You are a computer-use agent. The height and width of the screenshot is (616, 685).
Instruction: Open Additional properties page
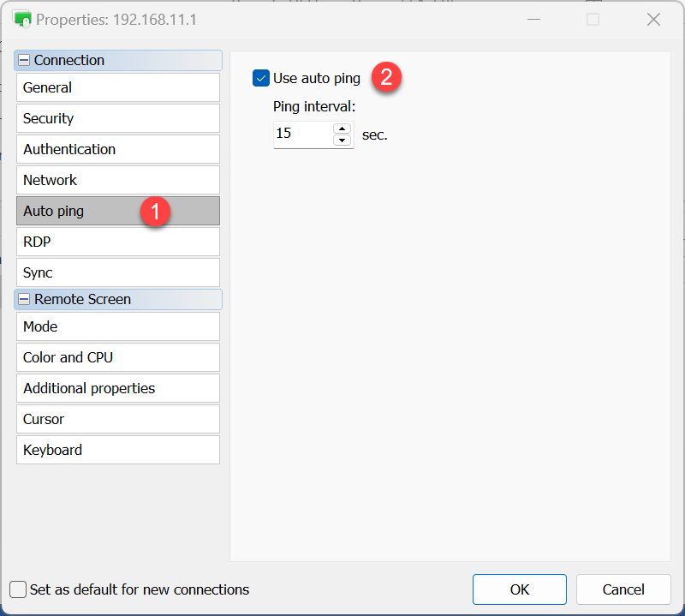(117, 388)
